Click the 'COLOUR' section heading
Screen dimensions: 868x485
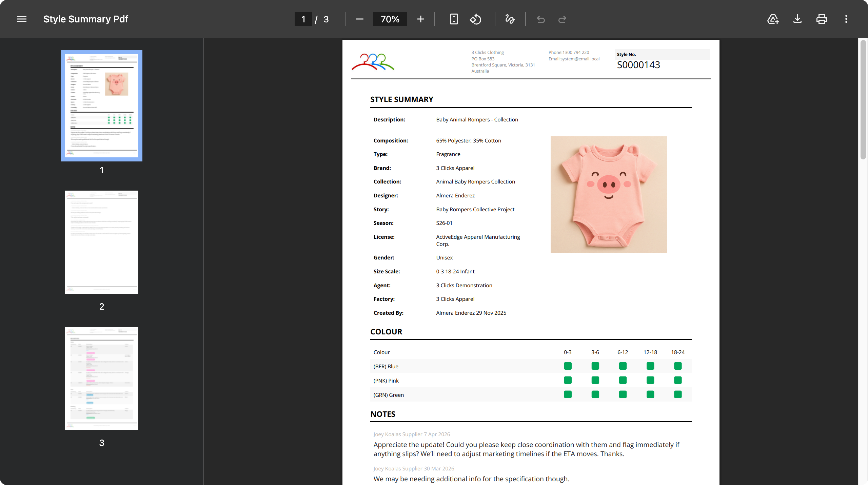click(386, 332)
